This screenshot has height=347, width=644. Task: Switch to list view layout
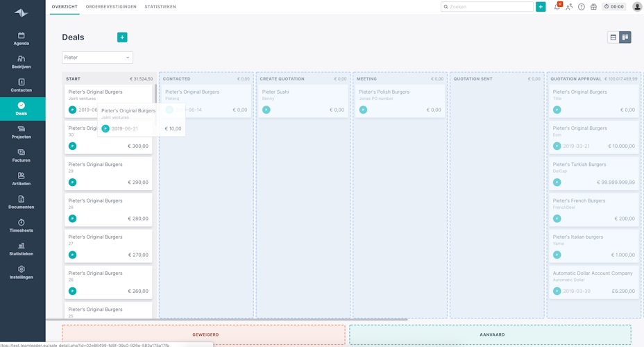613,37
